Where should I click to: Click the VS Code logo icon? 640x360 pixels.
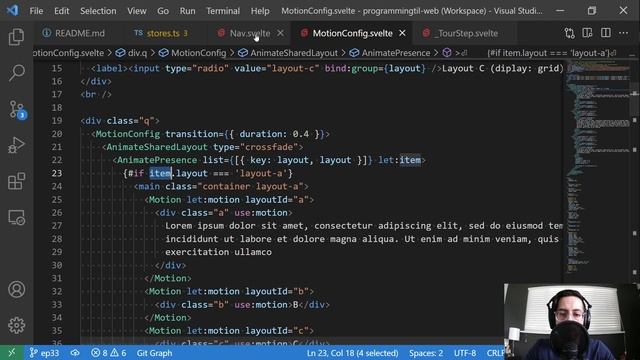pyautogui.click(x=12, y=10)
